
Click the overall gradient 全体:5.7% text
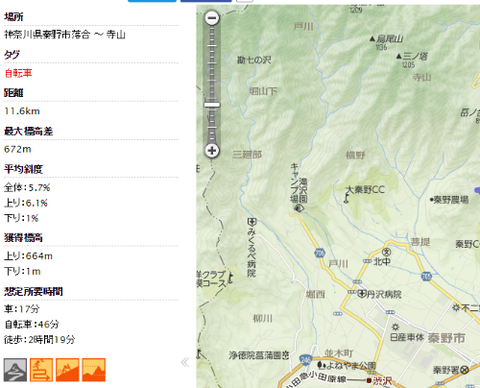point(27,188)
